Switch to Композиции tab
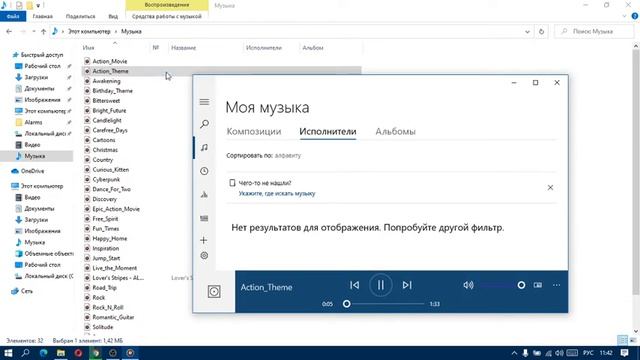This screenshot has height=360, width=640. click(x=254, y=131)
